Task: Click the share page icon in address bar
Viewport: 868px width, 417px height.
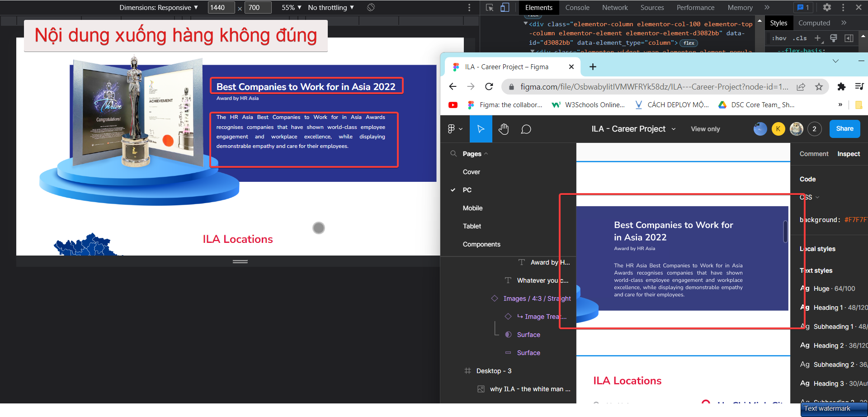Action: 801,87
